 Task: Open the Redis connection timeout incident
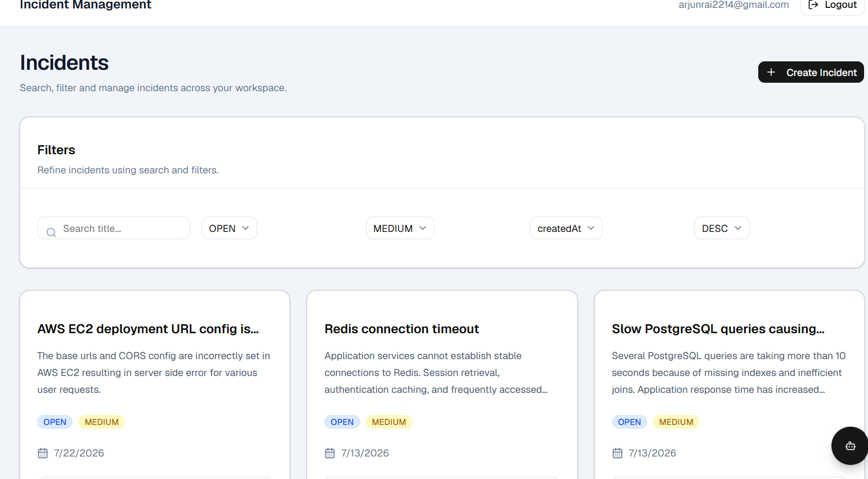(x=402, y=329)
